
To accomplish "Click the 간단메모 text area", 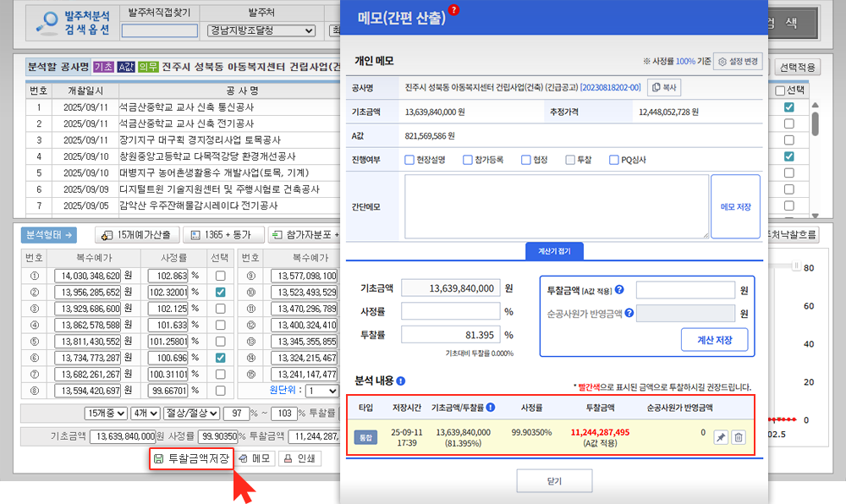I will pyautogui.click(x=557, y=206).
